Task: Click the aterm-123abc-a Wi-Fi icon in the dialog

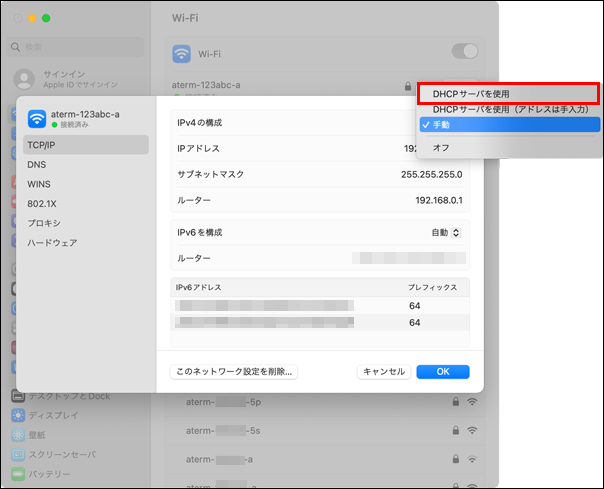Action: (37, 118)
